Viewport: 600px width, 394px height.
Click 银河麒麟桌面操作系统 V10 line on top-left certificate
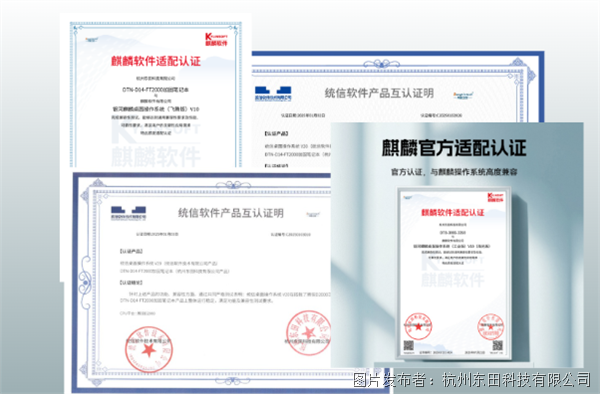[x=155, y=109]
